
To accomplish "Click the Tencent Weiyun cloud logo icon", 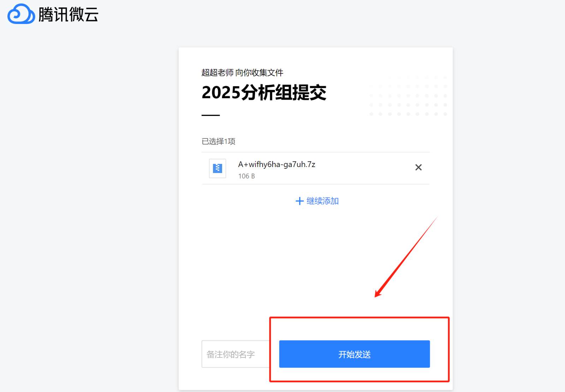I will 21,14.
